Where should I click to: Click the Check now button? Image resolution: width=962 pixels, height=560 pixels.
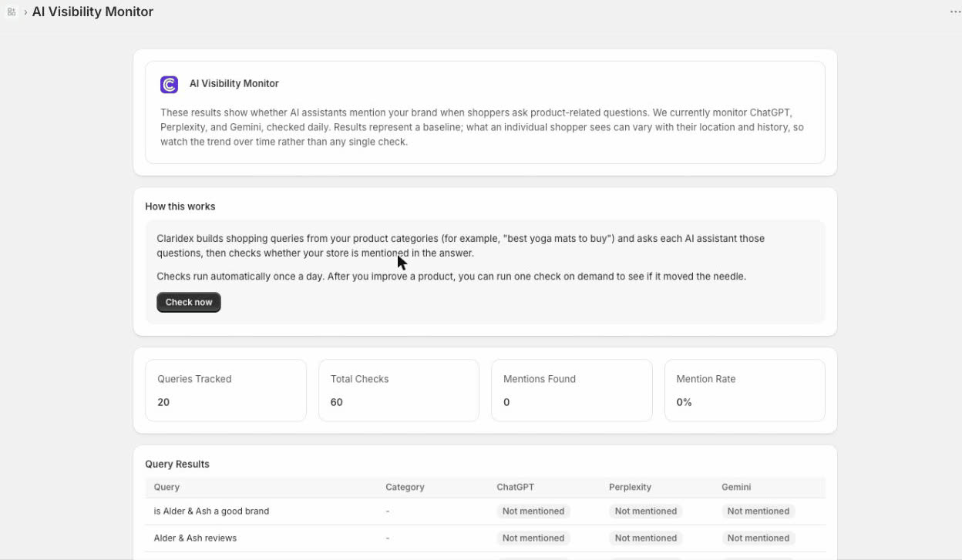point(189,302)
